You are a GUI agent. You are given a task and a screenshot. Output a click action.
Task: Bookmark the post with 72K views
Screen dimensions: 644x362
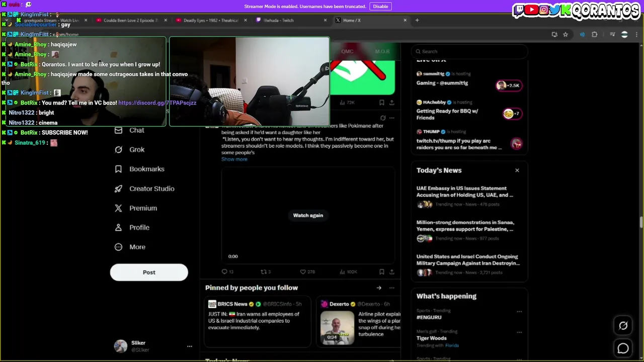click(382, 102)
